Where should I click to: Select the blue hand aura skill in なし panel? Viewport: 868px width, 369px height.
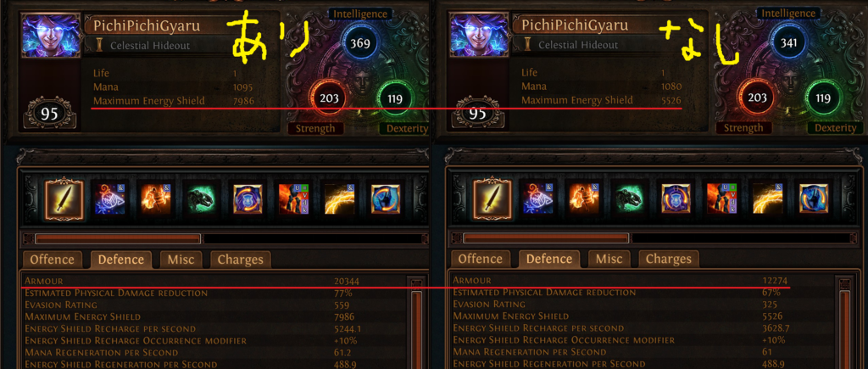(814, 198)
